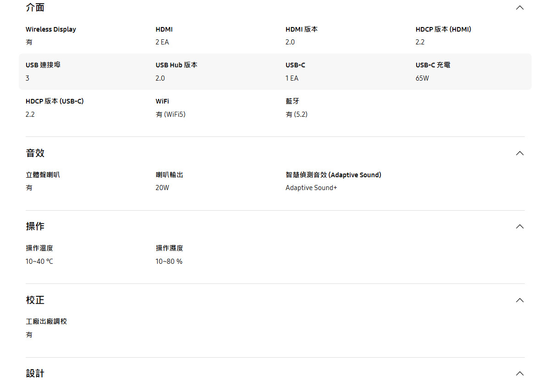This screenshot has width=550, height=392.
Task: Click the 介面 section heading
Action: [x=35, y=8]
